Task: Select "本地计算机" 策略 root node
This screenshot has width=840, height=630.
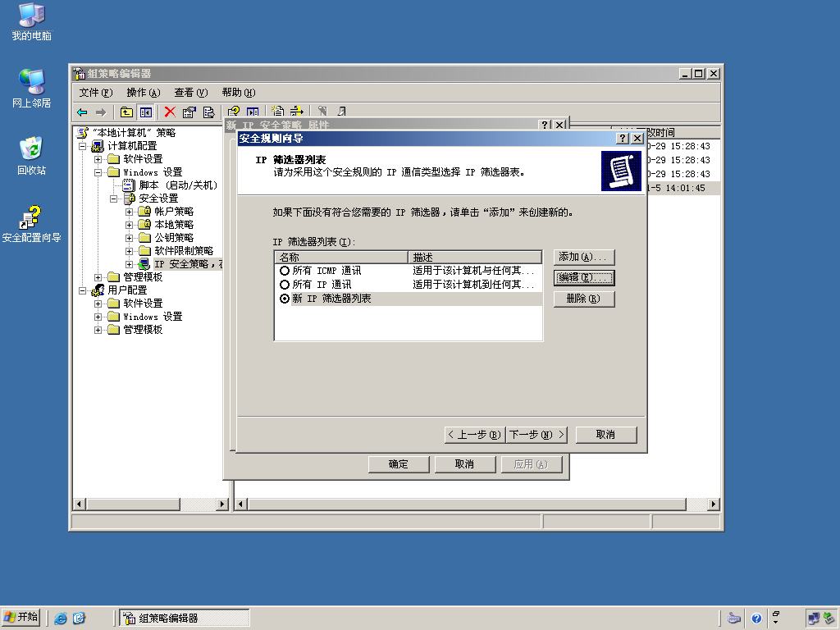Action: pyautogui.click(x=134, y=133)
